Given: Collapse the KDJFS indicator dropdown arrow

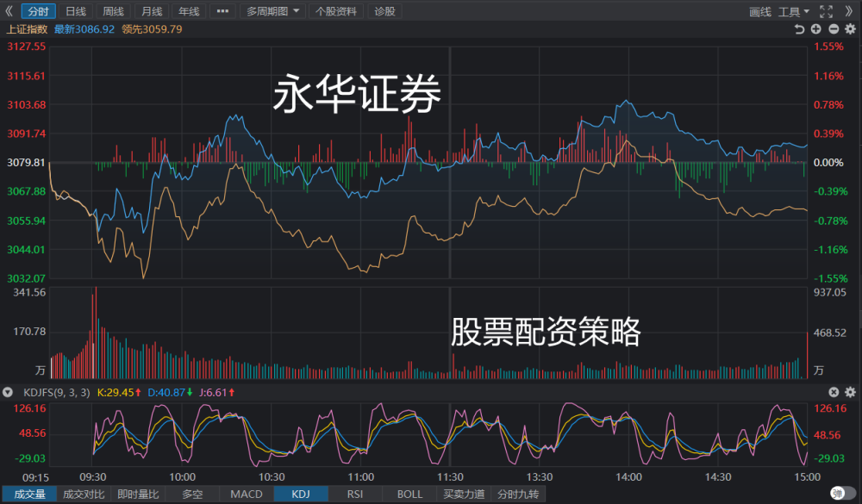Looking at the screenshot, I should pyautogui.click(x=8, y=392).
